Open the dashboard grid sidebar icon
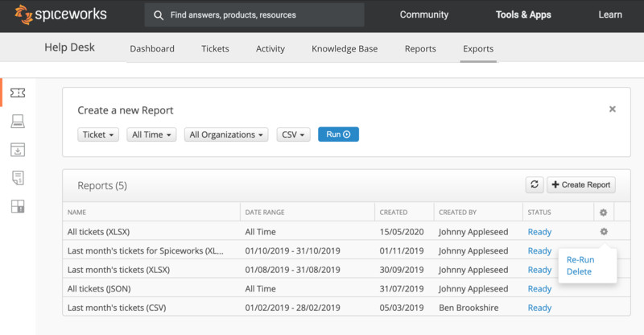Viewport: 644px width, 335px height. [18, 206]
